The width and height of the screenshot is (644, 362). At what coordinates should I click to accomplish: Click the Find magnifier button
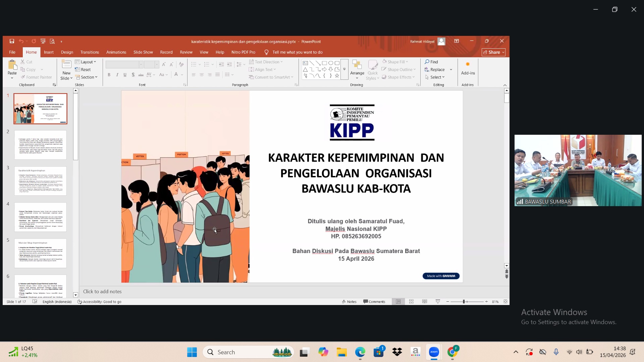[x=431, y=62]
